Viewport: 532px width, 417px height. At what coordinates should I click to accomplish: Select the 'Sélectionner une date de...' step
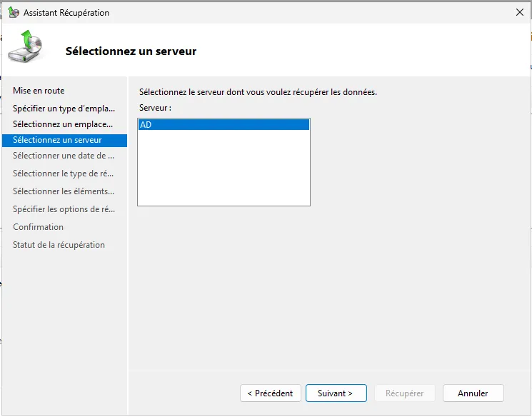(x=64, y=156)
